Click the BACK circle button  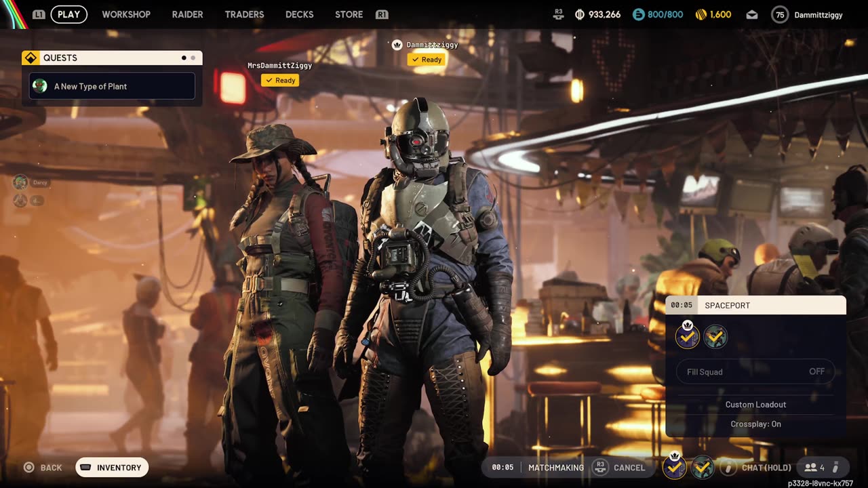point(29,468)
